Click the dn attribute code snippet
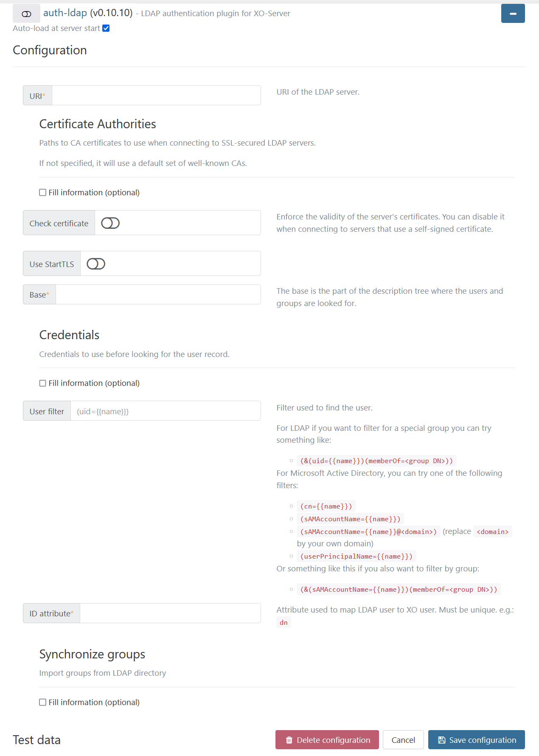 tap(284, 622)
